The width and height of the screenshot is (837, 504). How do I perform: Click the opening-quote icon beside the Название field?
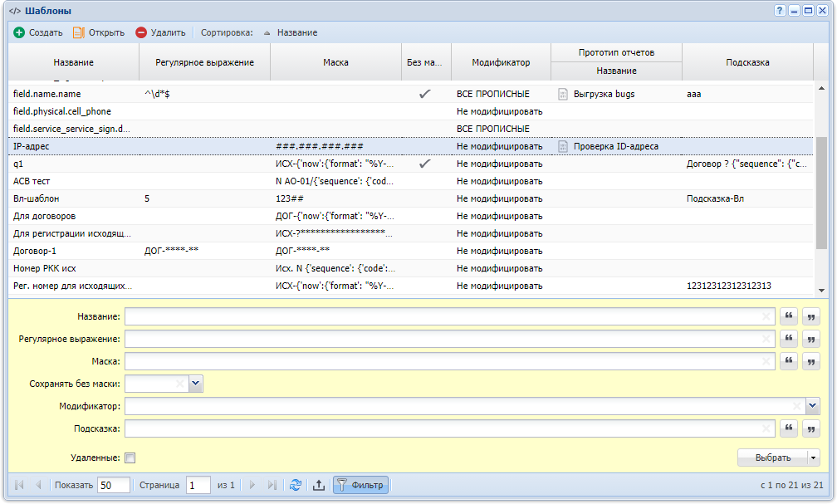(x=789, y=316)
